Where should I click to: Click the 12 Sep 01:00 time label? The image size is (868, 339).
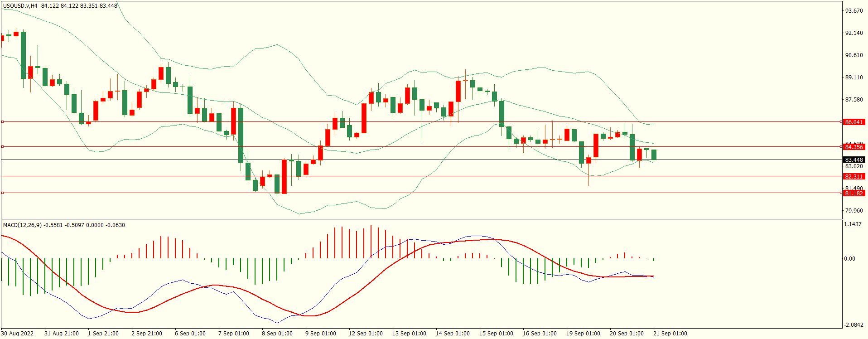coord(366,334)
